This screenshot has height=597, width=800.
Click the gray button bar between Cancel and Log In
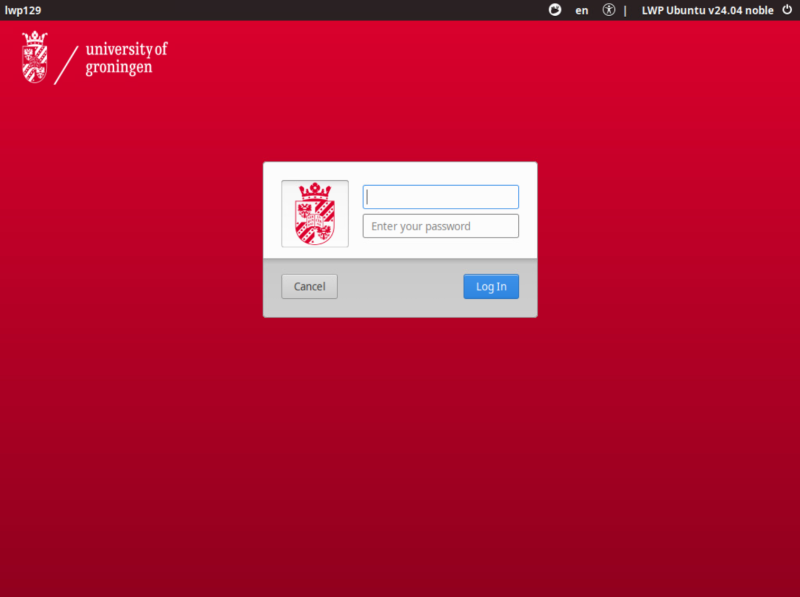coord(400,287)
